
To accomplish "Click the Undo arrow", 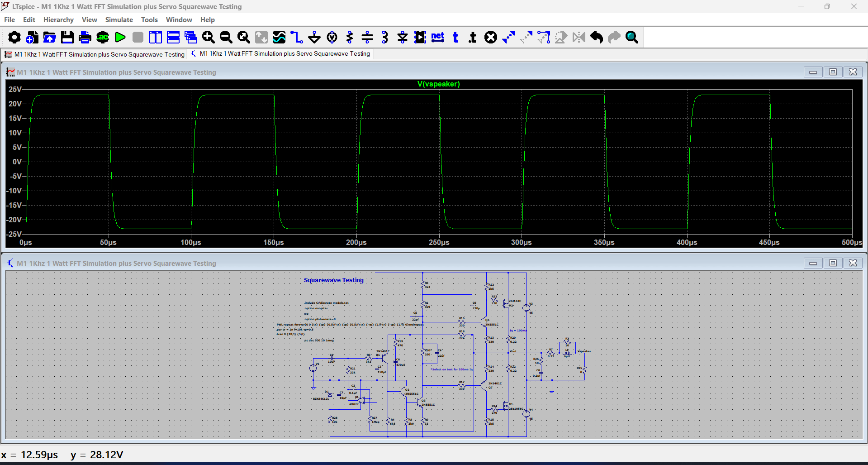I will coord(597,37).
